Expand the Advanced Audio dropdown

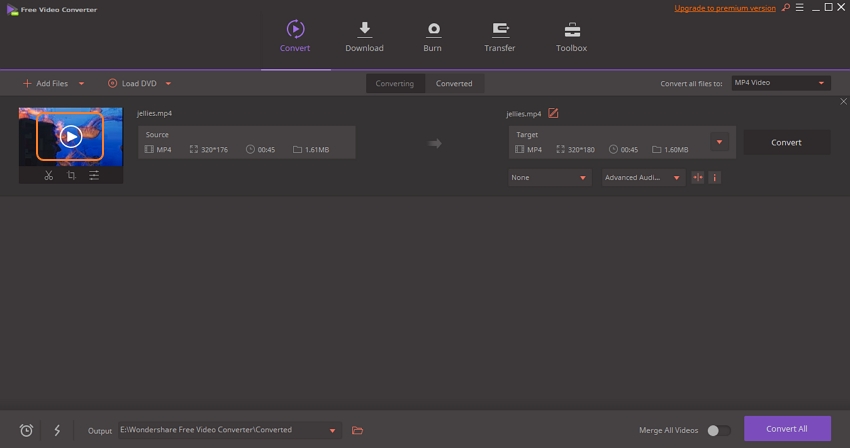643,178
